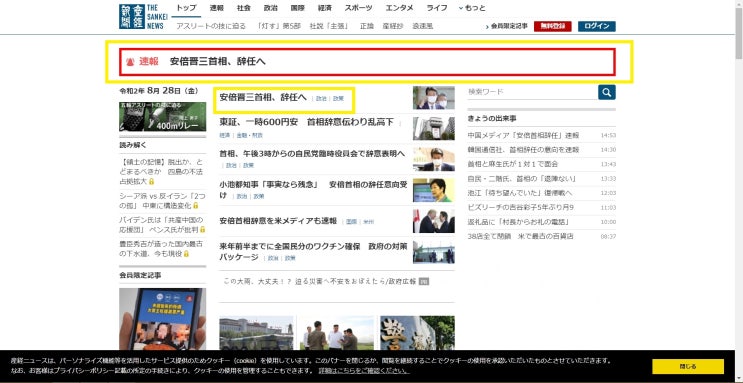Viewport: 743px width, 383px height.
Task: Open 正論 sub-link
Action: coord(367,26)
